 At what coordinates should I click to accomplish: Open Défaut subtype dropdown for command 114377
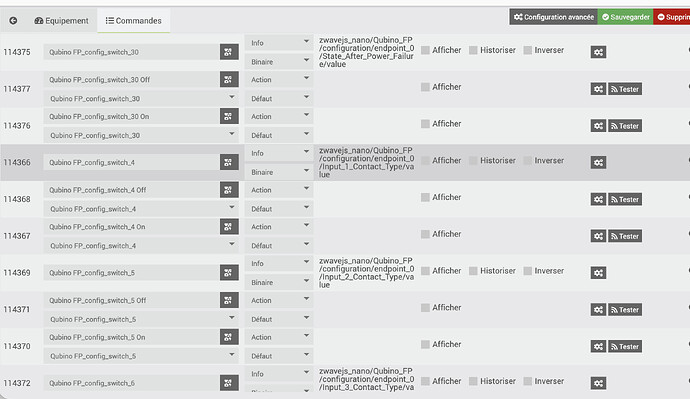279,99
